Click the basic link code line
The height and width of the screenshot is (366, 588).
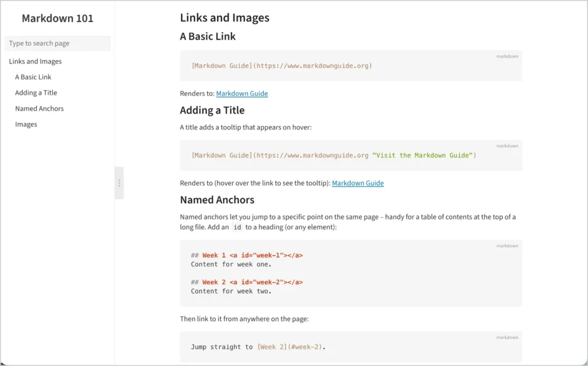point(282,65)
